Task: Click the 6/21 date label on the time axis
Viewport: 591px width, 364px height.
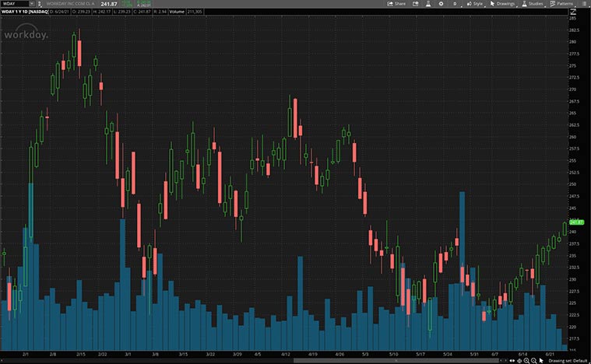Action: 550,354
